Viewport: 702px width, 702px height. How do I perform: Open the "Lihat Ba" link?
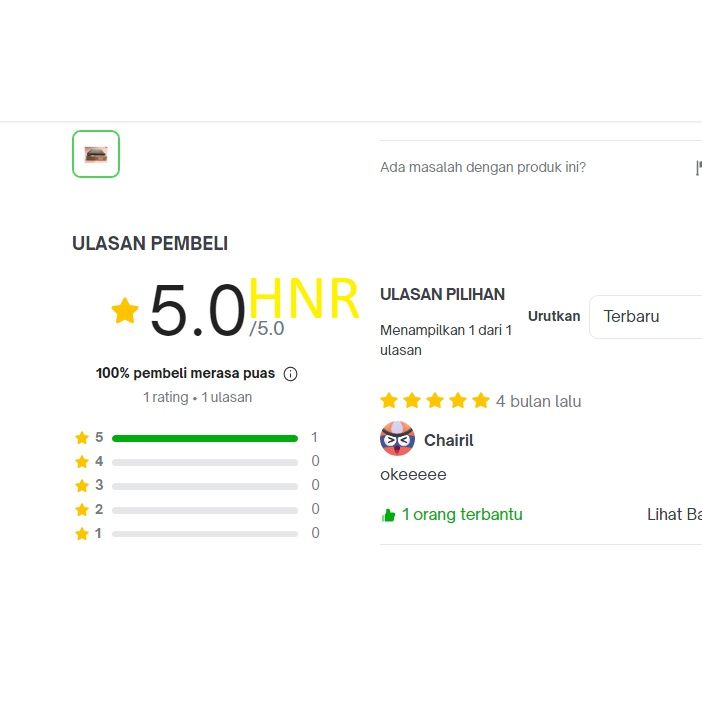674,515
